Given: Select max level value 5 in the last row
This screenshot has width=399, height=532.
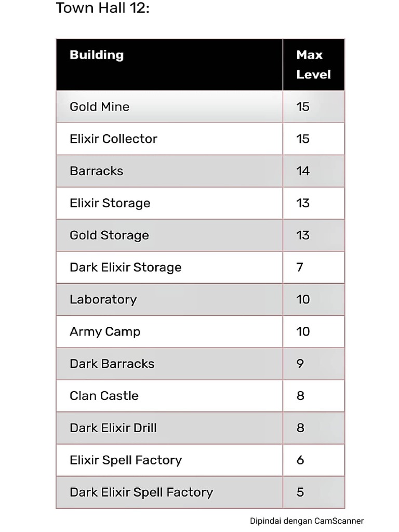Looking at the screenshot, I should tap(300, 492).
